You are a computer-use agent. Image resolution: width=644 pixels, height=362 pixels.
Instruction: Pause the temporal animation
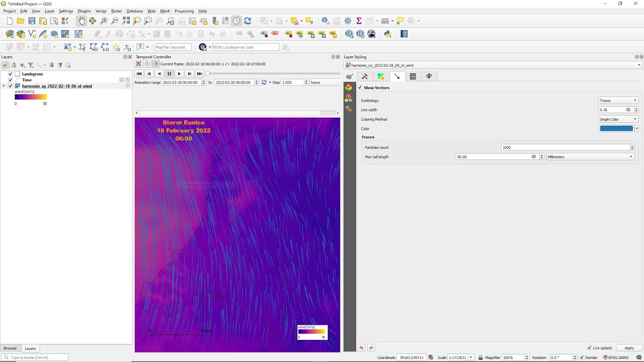169,74
